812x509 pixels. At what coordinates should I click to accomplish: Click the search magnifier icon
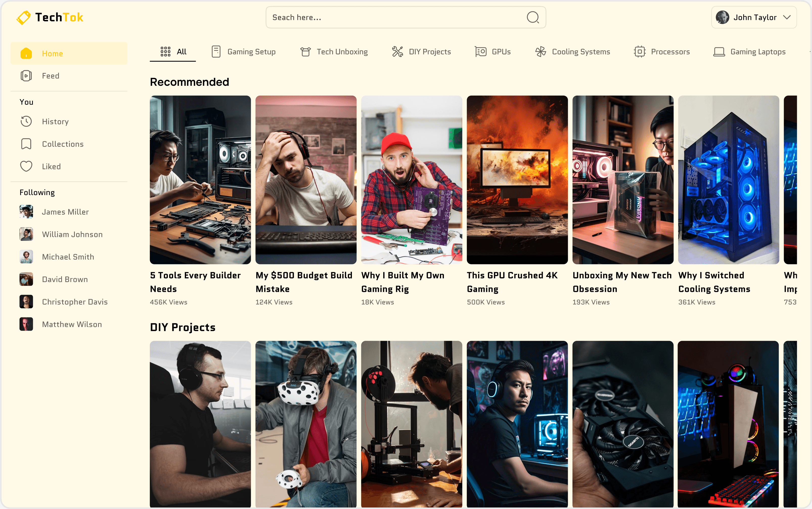532,17
